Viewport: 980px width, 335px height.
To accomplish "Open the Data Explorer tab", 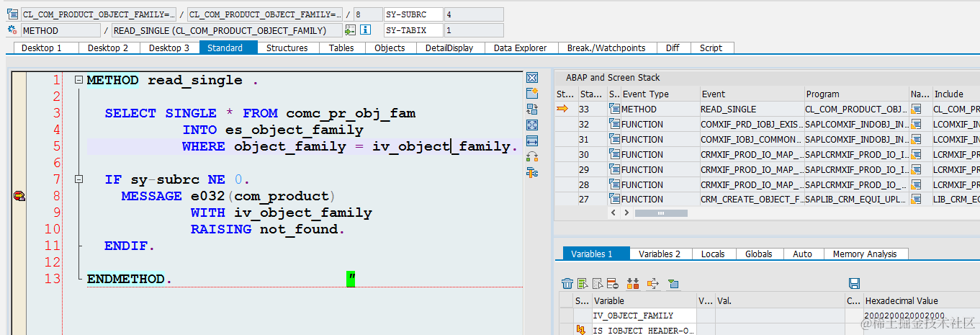I will (520, 48).
